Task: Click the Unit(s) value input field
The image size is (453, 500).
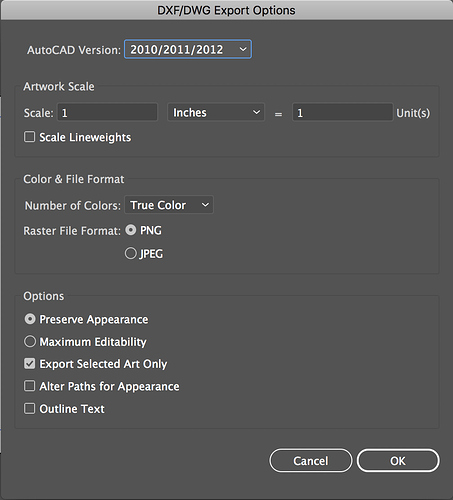Action: point(343,112)
